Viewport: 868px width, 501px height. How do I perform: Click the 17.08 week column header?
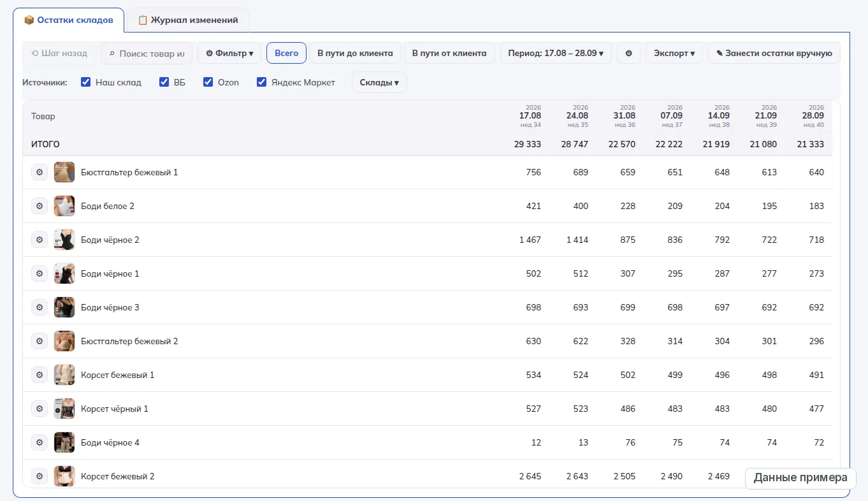point(530,116)
